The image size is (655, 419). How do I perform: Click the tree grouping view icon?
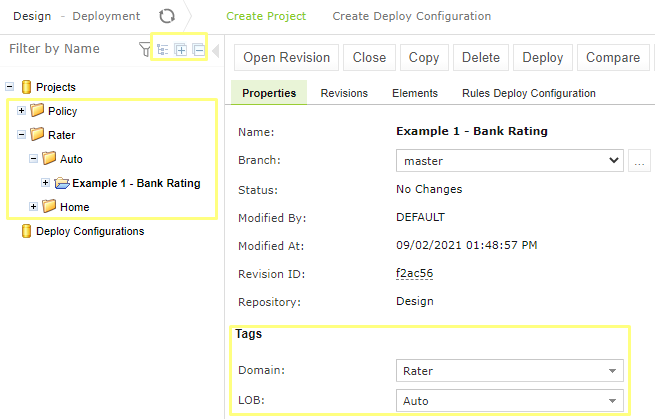163,49
